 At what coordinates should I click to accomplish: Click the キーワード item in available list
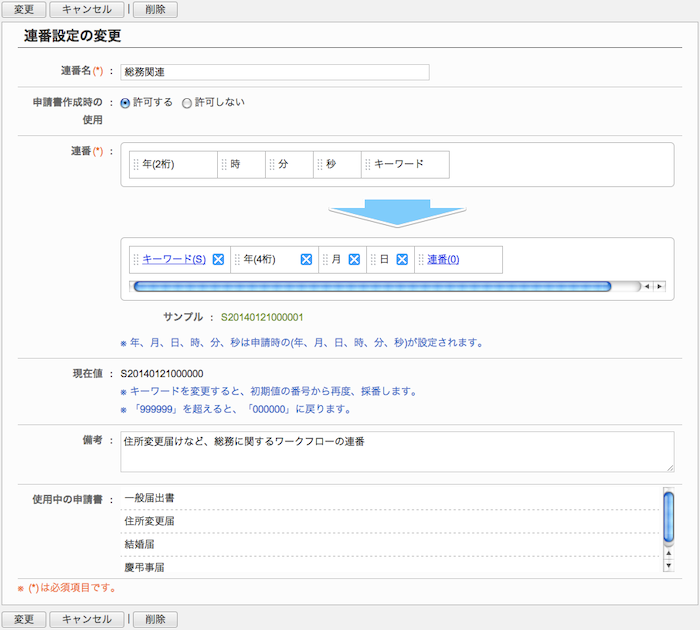[x=405, y=164]
